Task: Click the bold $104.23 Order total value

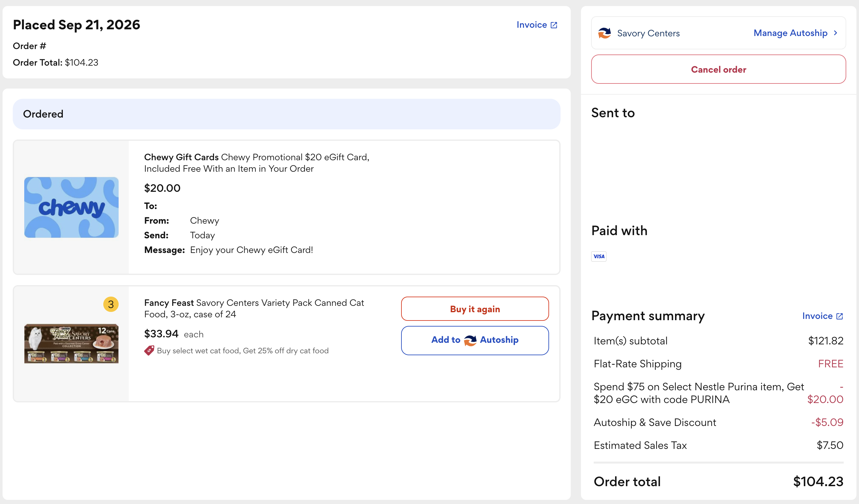Action: point(818,481)
